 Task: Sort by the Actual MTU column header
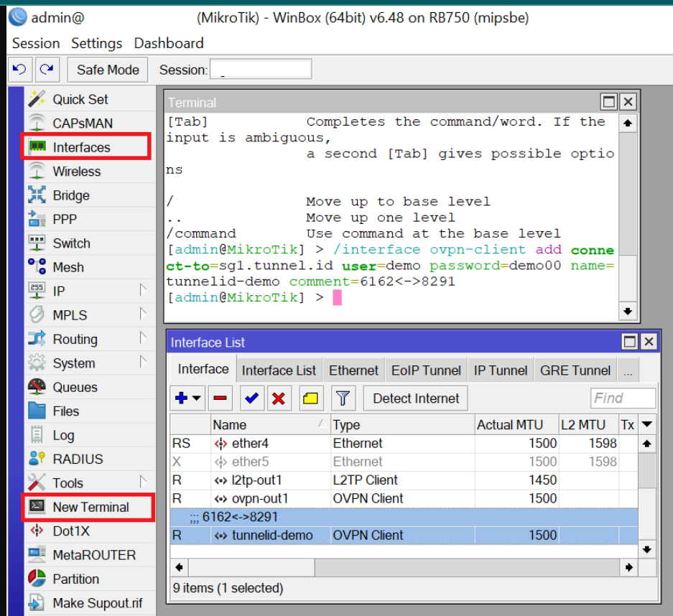(x=516, y=425)
